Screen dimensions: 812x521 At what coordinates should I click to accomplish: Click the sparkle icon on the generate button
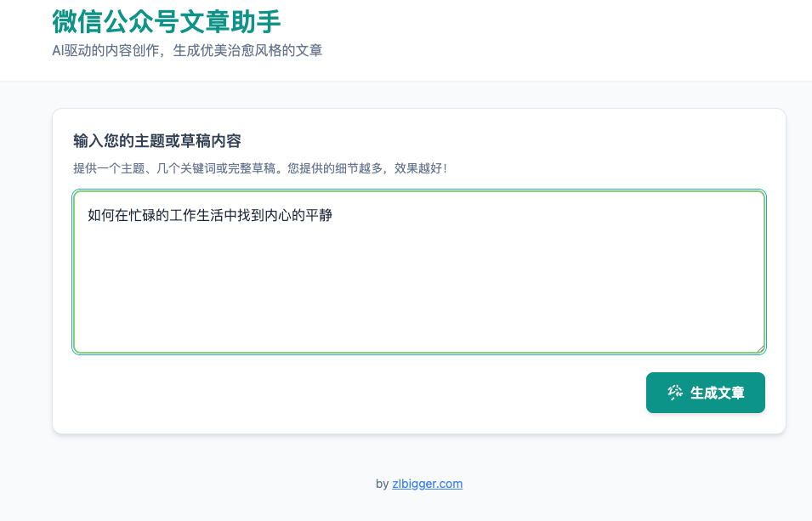click(675, 393)
